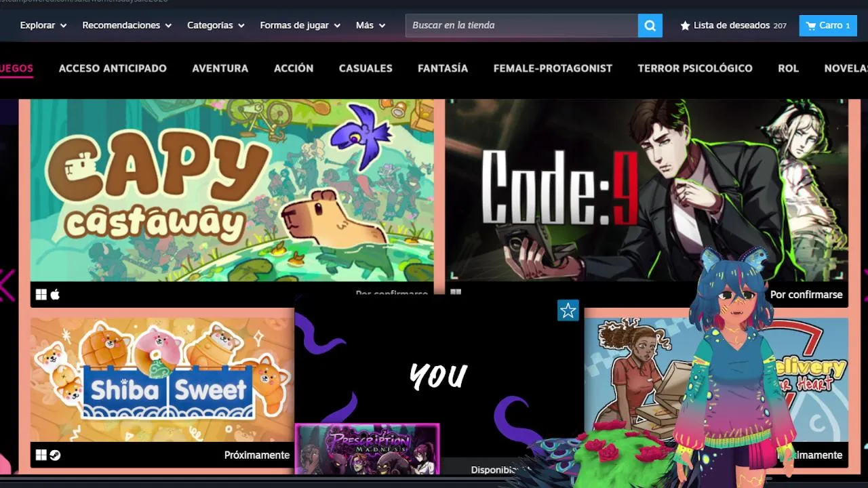Select the ROL tab
Screen dimensions: 868x488
[x=789, y=68]
